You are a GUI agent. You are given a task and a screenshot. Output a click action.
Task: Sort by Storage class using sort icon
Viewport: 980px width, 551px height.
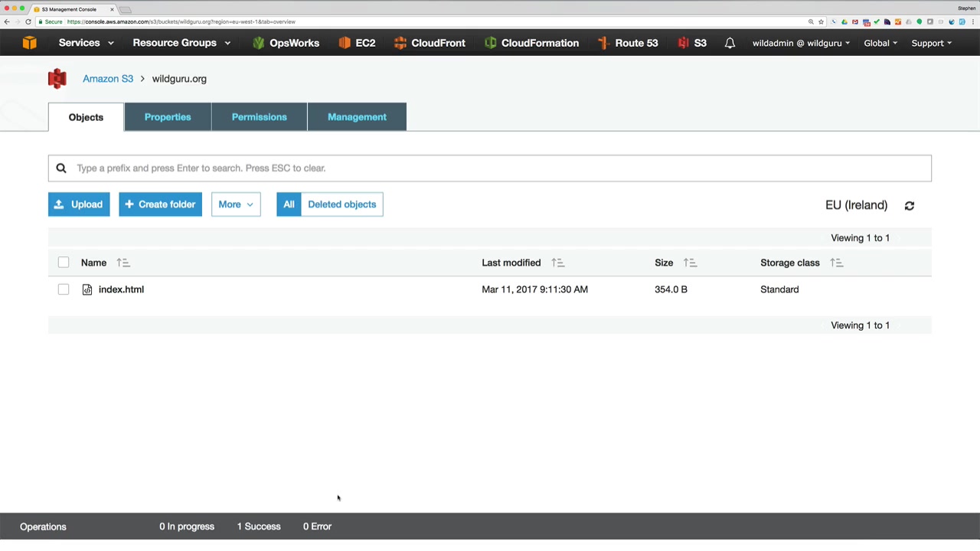click(x=836, y=262)
